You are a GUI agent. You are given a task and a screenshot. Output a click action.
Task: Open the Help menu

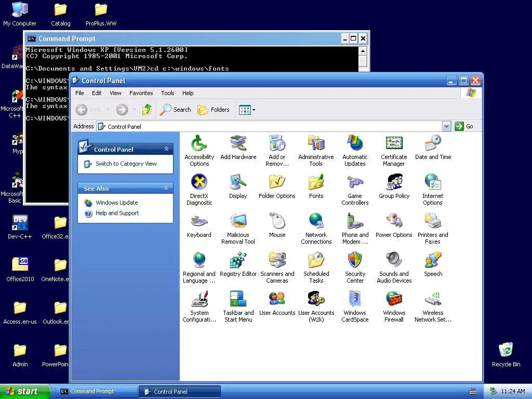[188, 93]
